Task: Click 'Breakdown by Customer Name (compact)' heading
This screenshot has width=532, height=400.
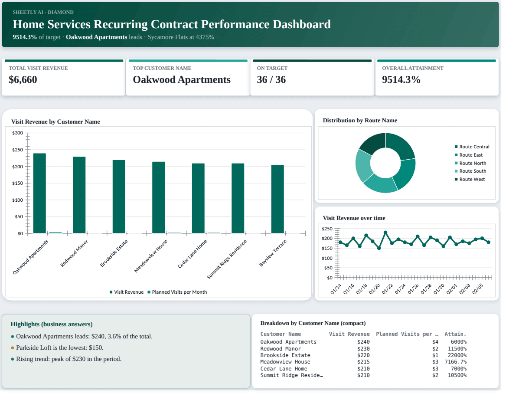Action: (x=313, y=323)
